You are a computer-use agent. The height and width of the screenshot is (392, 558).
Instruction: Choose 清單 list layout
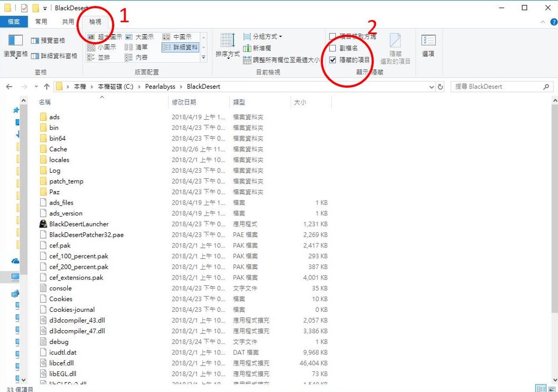point(137,47)
